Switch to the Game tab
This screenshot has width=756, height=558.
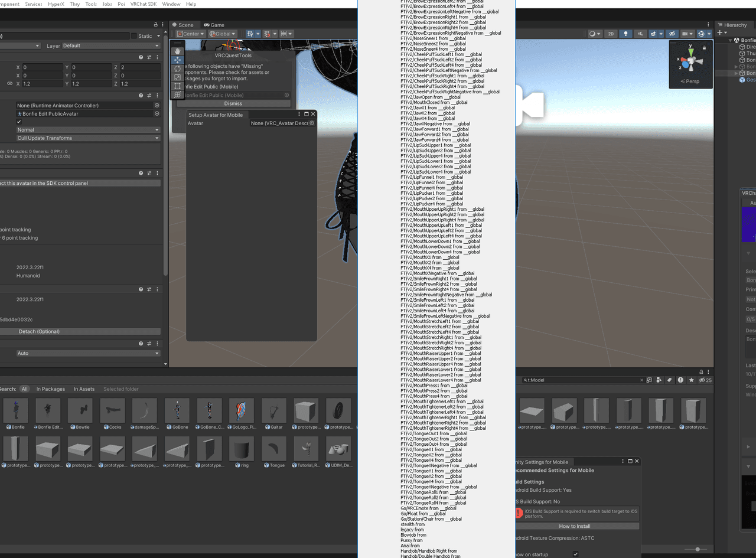coord(214,25)
